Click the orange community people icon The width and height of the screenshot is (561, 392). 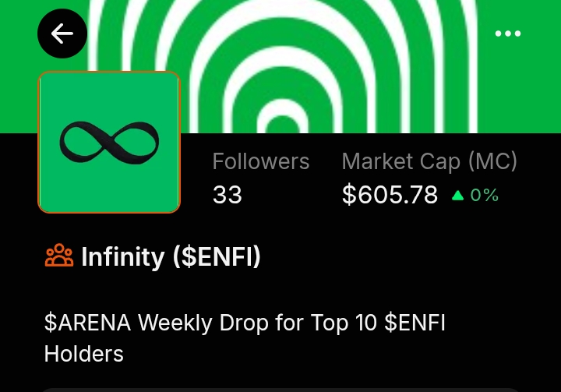click(59, 256)
